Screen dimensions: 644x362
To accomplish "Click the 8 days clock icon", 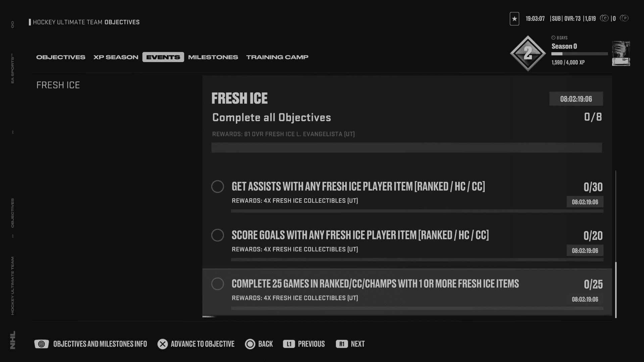I will click(553, 38).
